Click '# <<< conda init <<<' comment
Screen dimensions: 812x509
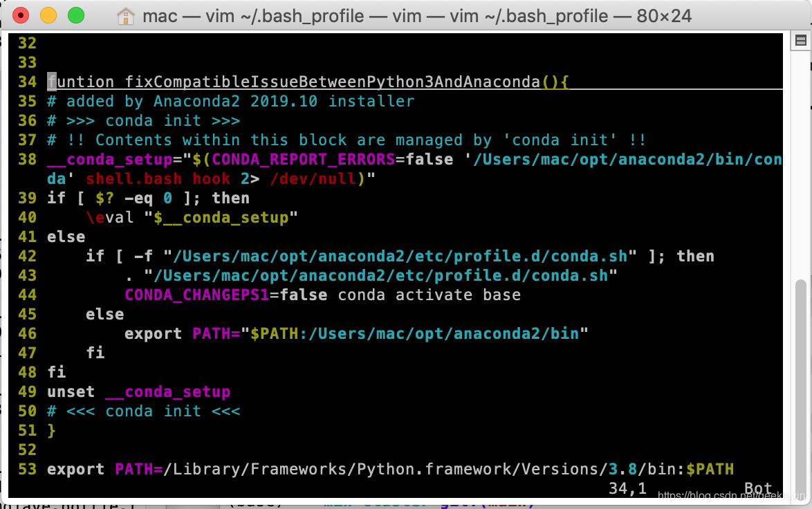(143, 411)
